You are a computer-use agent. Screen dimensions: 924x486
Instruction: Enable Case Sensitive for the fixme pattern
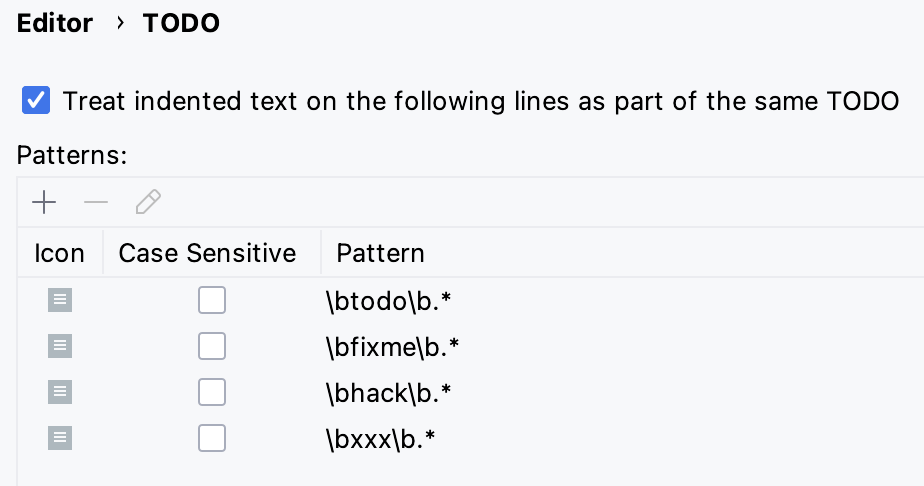coord(212,346)
